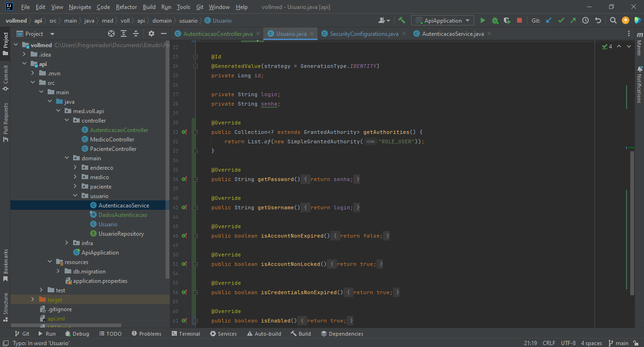Stop the running application red square
Screen dimensions: 644x347
pyautogui.click(x=519, y=20)
